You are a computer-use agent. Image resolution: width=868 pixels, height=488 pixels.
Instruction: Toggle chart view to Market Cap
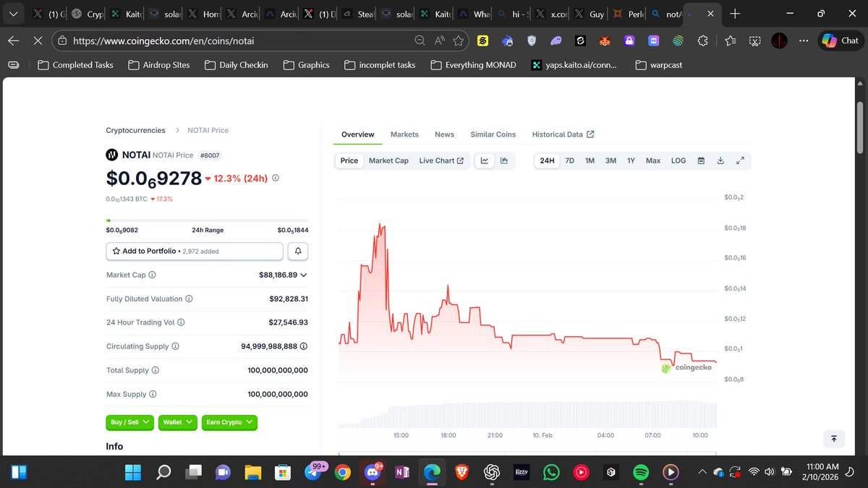click(x=388, y=160)
